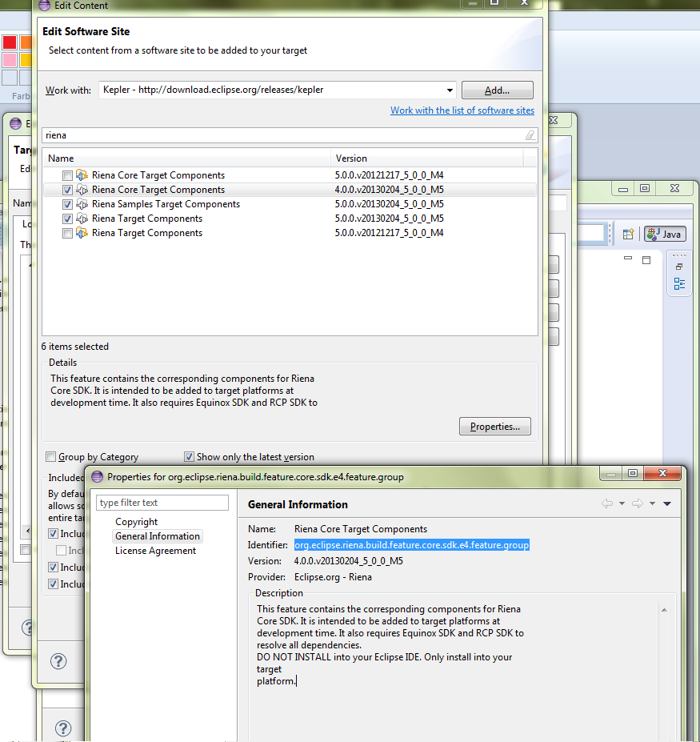Click the Back arrow in Properties General Information

tap(607, 503)
